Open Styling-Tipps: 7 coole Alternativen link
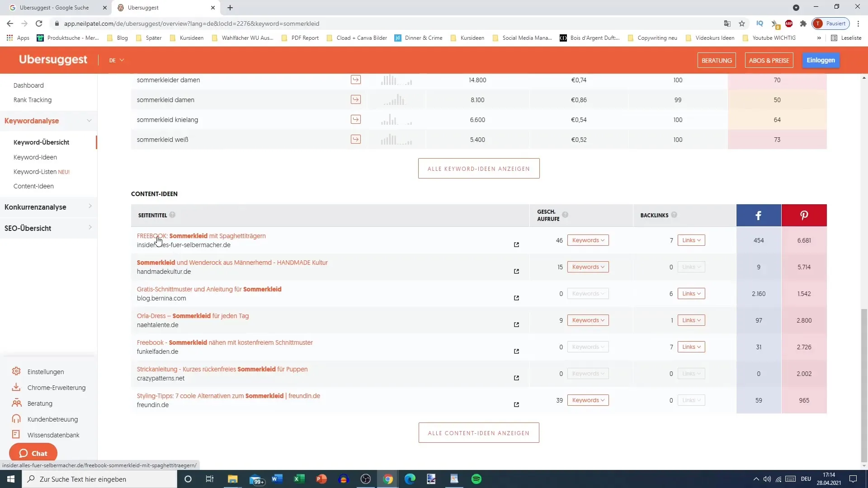Screen dimensions: 868x488 click(x=228, y=396)
